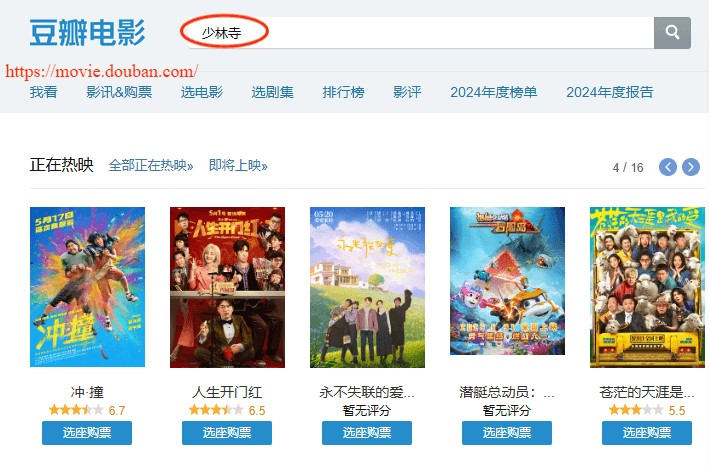This screenshot has width=709, height=468.
Task: Open the 潜艇总动员 movie poster
Action: [x=507, y=281]
